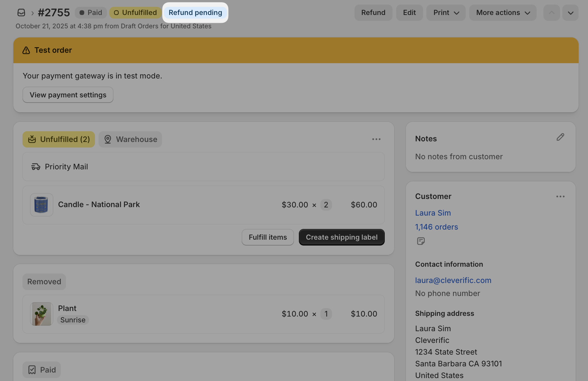Image resolution: width=588 pixels, height=381 pixels.
Task: Click the Plant product thumbnail
Action: [41, 314]
